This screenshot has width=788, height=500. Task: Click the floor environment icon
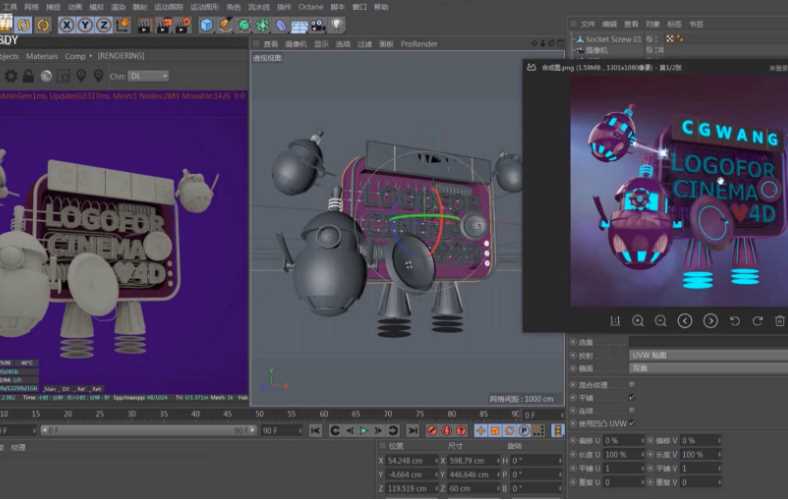point(299,25)
